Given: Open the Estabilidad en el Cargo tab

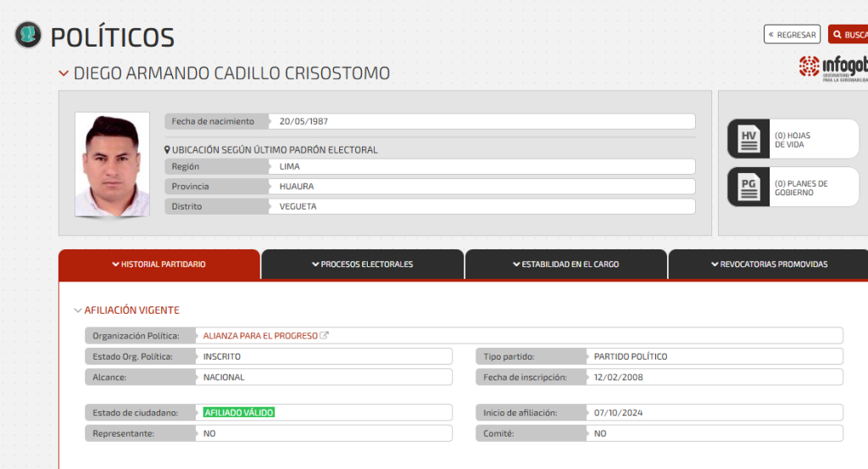Looking at the screenshot, I should [x=565, y=265].
